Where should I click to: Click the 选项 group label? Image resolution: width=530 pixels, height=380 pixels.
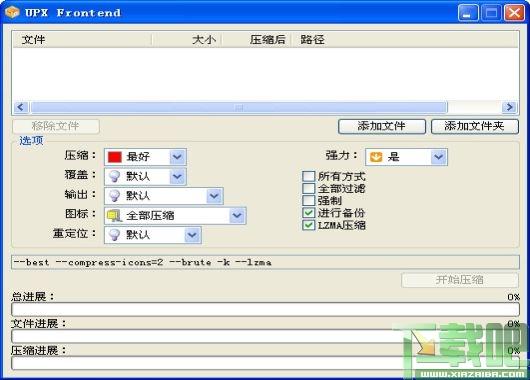coord(31,141)
